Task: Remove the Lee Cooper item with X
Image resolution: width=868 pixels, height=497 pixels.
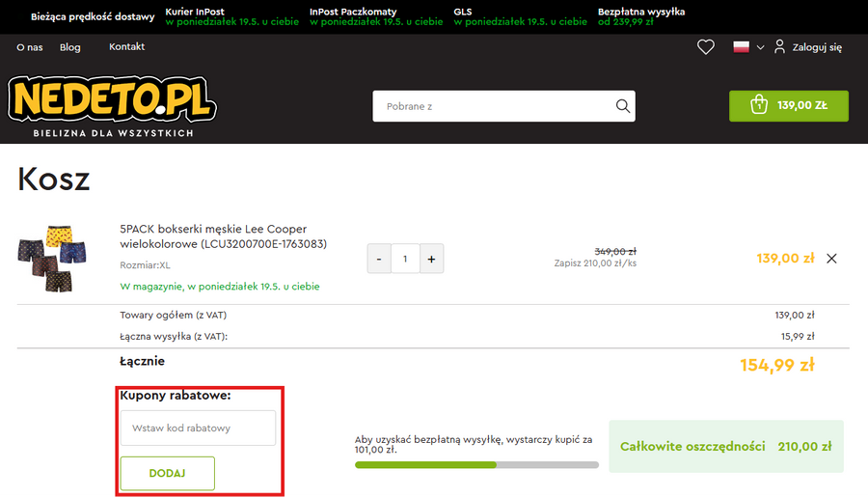Action: 832,259
